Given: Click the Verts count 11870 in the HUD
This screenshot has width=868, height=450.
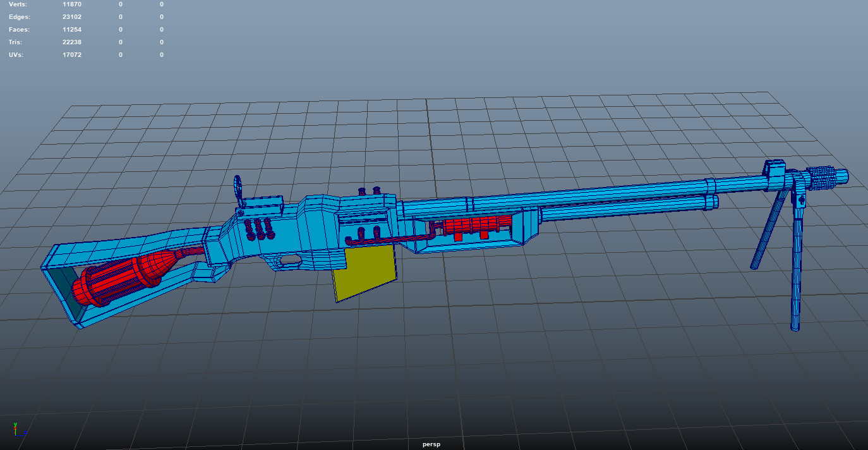Looking at the screenshot, I should [x=71, y=4].
